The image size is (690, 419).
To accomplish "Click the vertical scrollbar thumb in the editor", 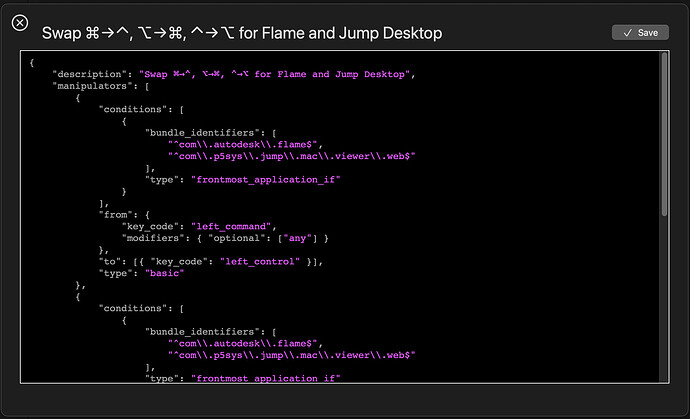I will tap(664, 135).
